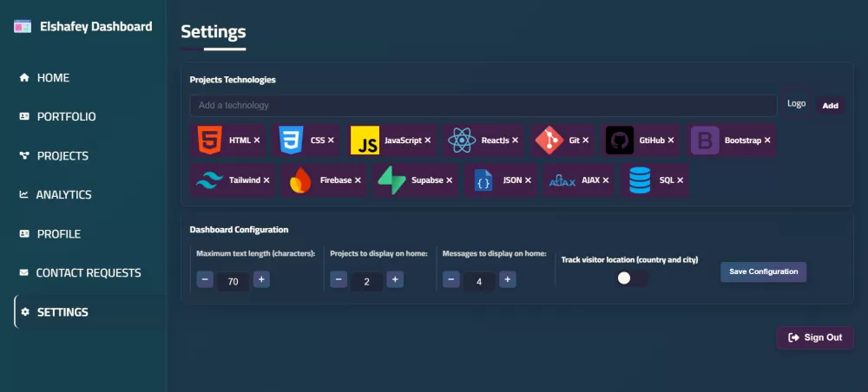Go to PORTFOLIO in the sidebar
This screenshot has width=868, height=392.
(67, 117)
